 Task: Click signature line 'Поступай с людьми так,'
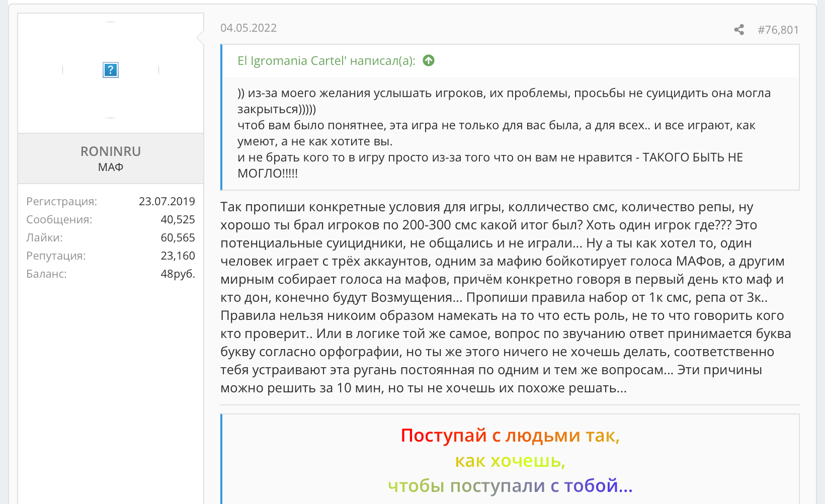(x=510, y=435)
